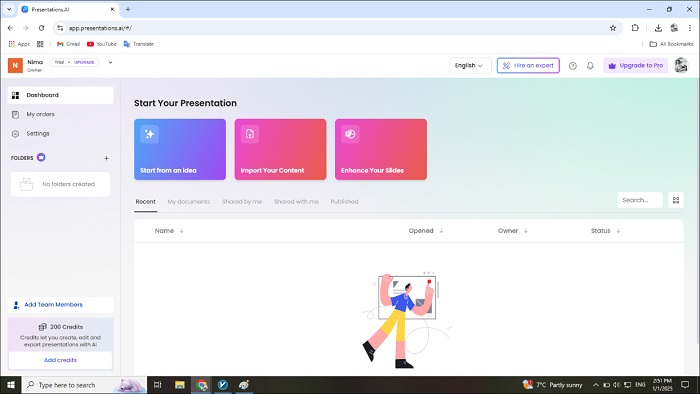Click the Start from an Idea card
This screenshot has height=394, width=700.
180,149
